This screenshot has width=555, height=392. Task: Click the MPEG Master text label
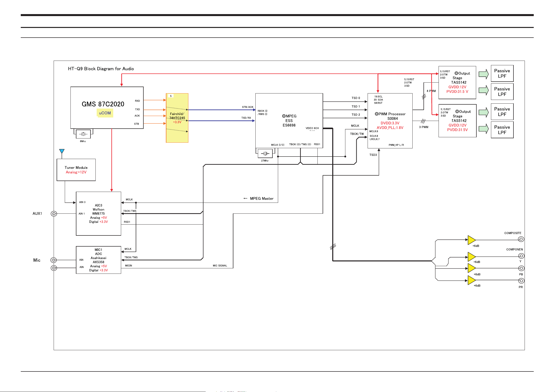click(262, 199)
